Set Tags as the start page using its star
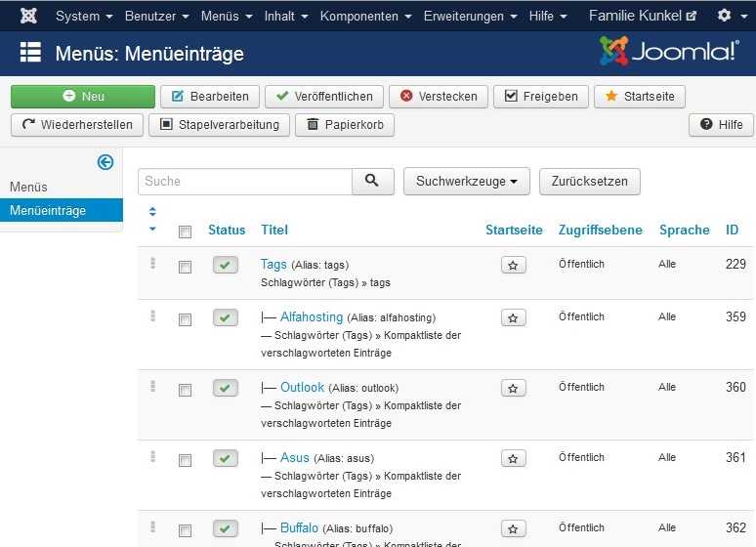756x547 pixels. click(x=514, y=265)
